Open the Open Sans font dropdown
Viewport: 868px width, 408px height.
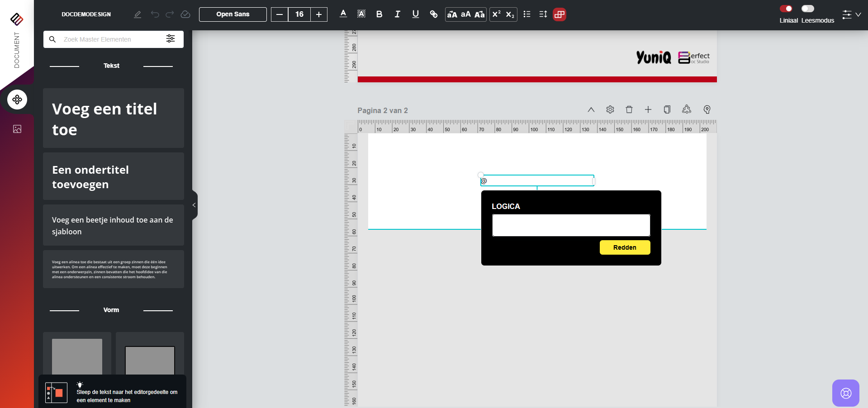(233, 14)
